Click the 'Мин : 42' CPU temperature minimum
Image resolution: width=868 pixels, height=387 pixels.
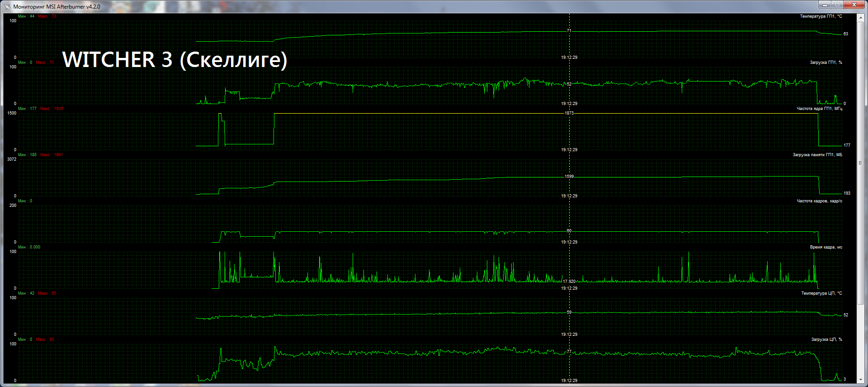pos(26,293)
